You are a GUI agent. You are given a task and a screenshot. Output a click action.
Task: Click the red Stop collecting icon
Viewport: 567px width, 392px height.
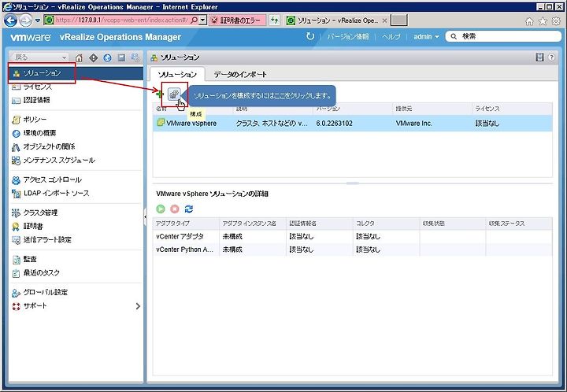[175, 209]
